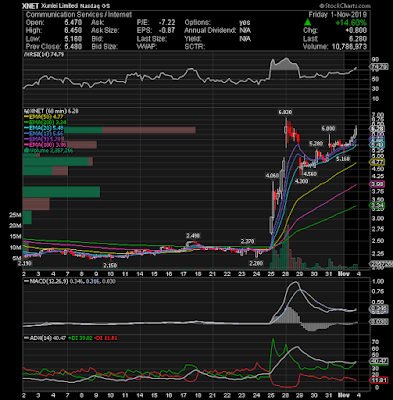Viewport: 393px width, 400px height.
Task: Click the red -DI value in ADX legend
Action: [x=105, y=338]
